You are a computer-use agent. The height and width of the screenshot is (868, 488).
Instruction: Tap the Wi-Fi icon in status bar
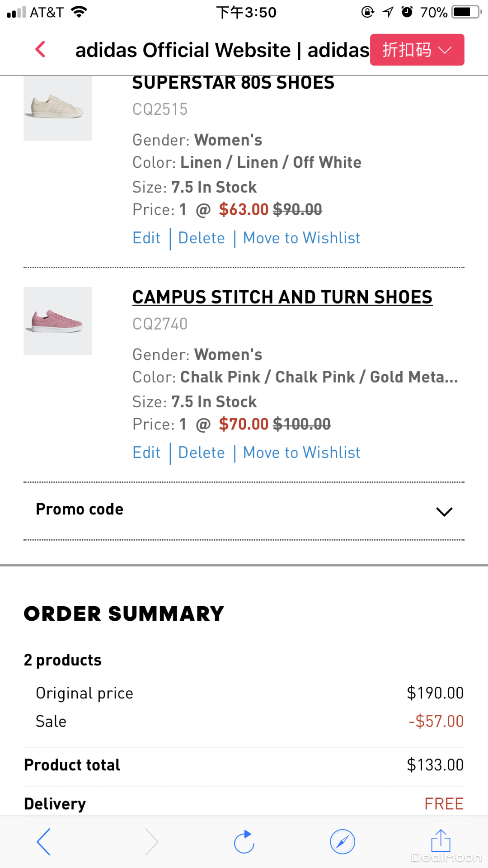[79, 12]
